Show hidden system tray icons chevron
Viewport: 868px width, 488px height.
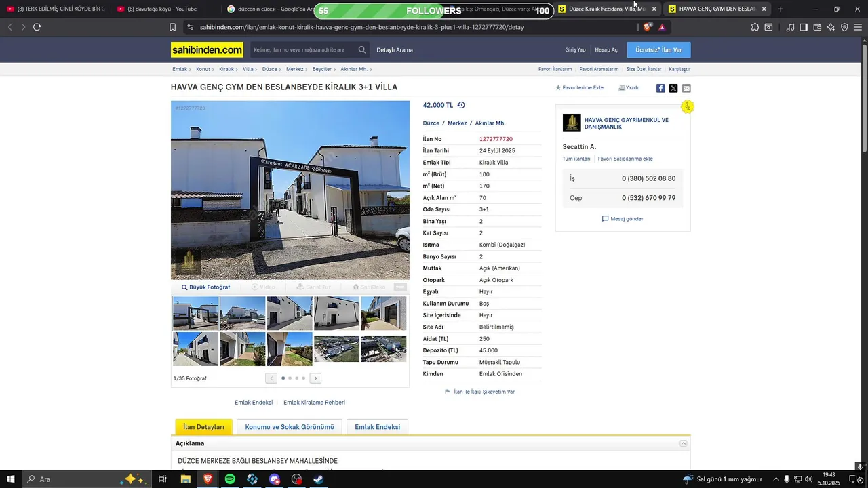[776, 479]
